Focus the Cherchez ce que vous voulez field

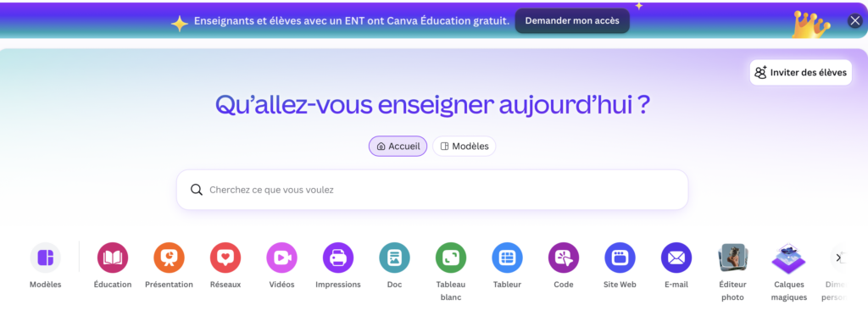(x=432, y=190)
